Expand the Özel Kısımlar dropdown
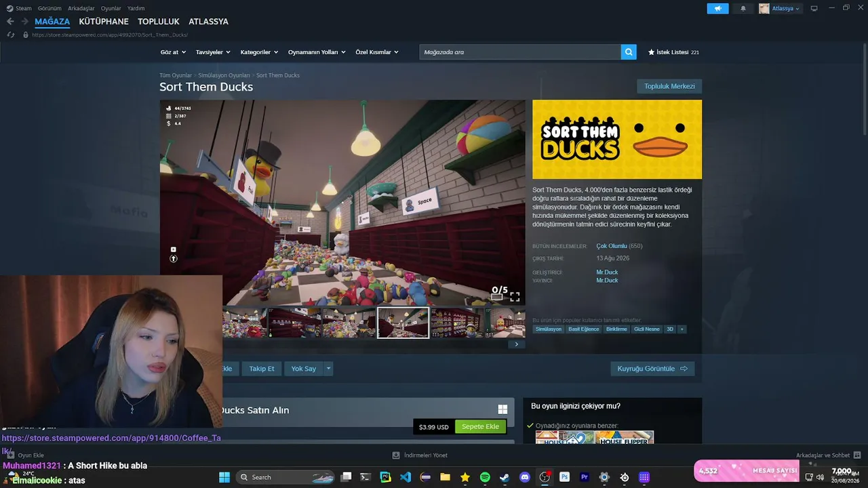 (x=377, y=52)
